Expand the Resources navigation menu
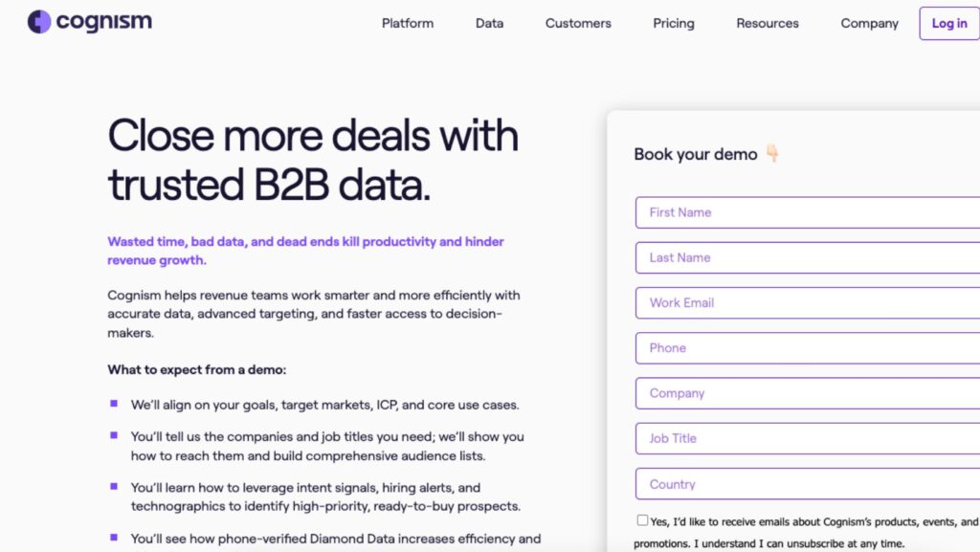This screenshot has height=552, width=980. point(768,23)
